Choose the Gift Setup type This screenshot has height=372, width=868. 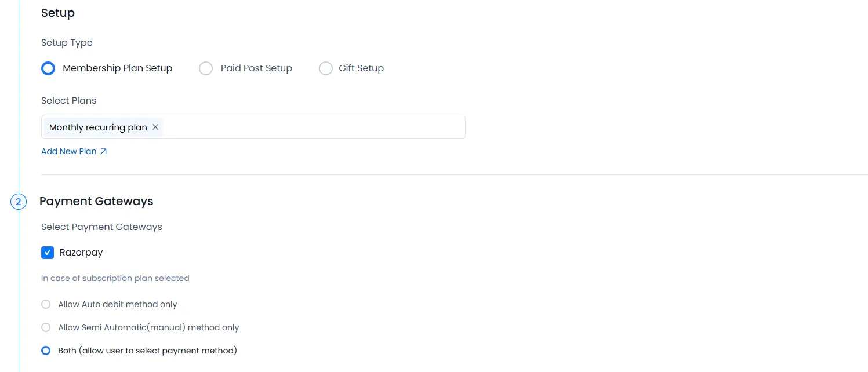[326, 68]
